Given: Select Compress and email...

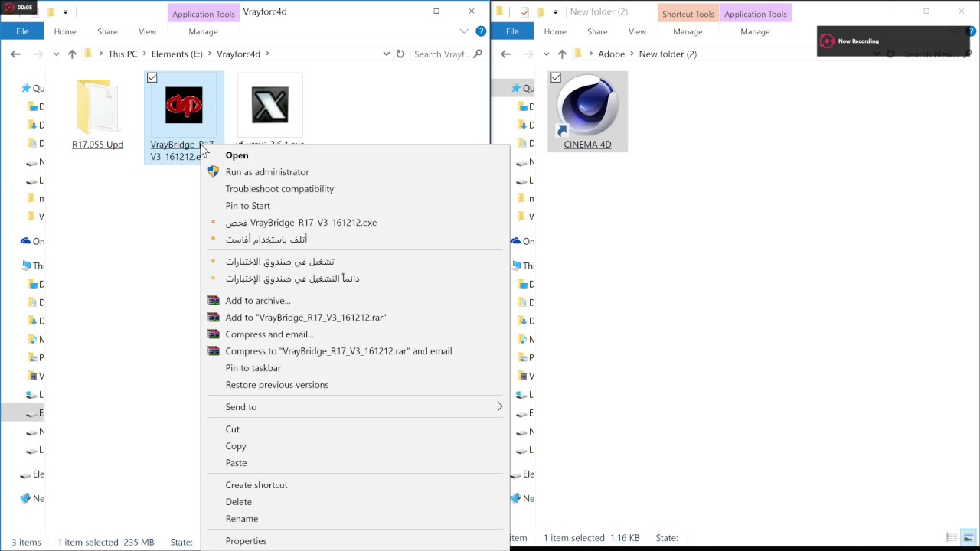Looking at the screenshot, I should 269,334.
